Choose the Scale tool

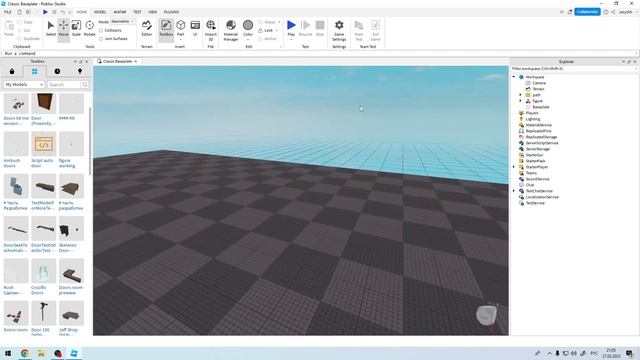[x=76, y=28]
